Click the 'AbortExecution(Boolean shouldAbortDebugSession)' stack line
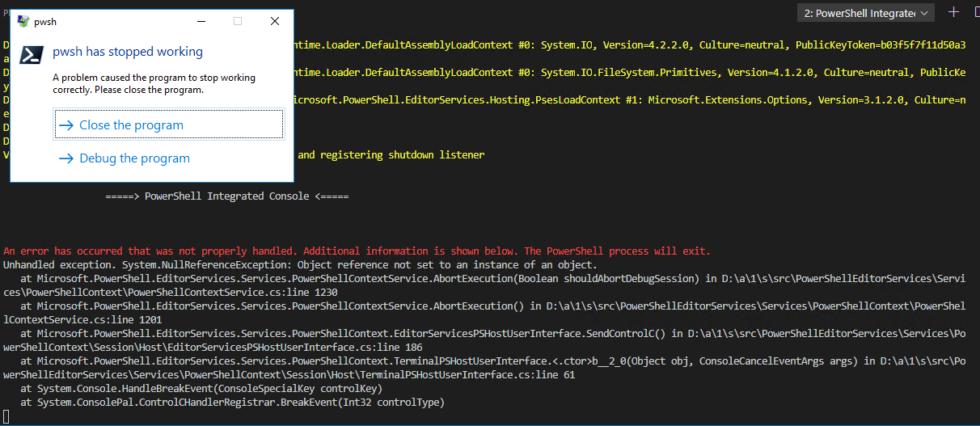 pyautogui.click(x=492, y=279)
